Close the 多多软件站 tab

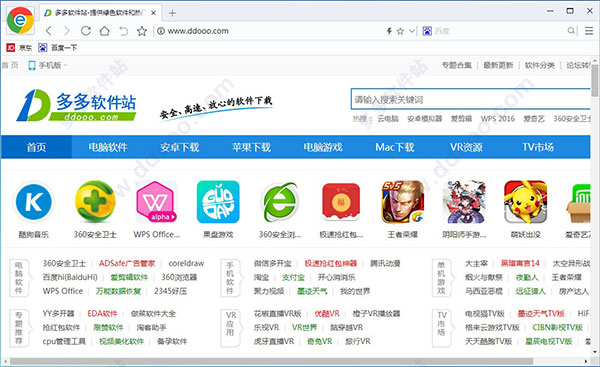[x=153, y=13]
